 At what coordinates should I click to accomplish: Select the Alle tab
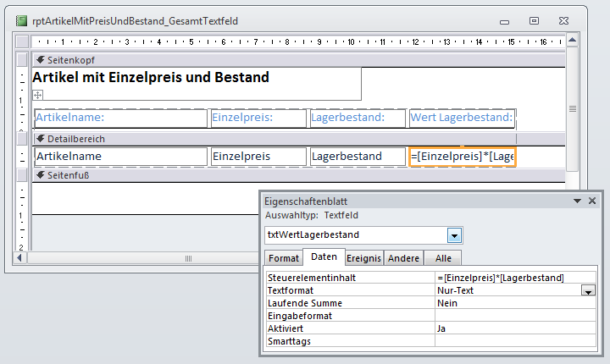click(443, 258)
